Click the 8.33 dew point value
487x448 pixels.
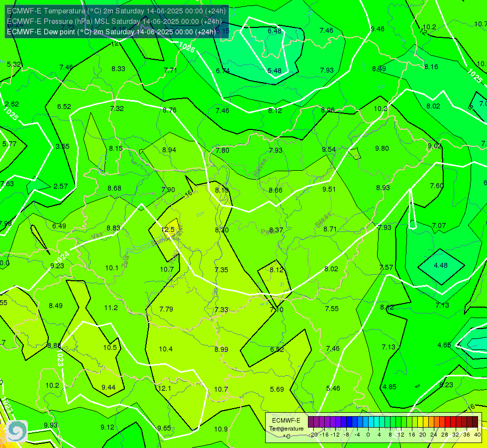118,69
